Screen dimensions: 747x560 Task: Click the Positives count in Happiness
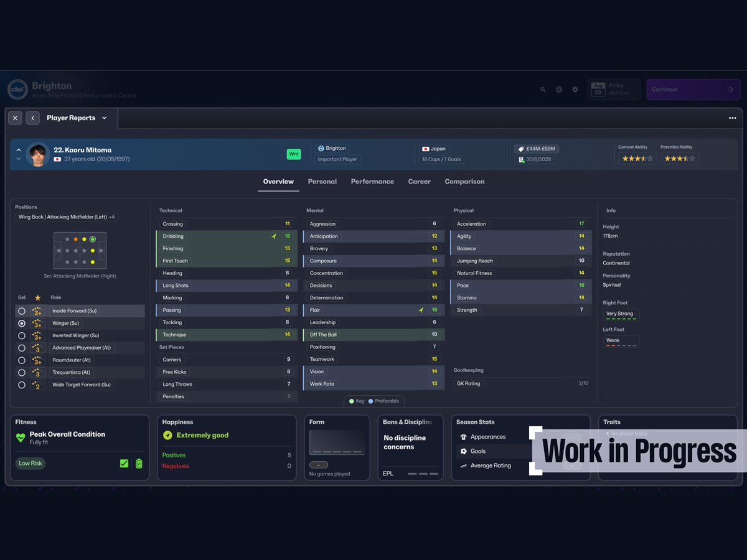tap(289, 455)
